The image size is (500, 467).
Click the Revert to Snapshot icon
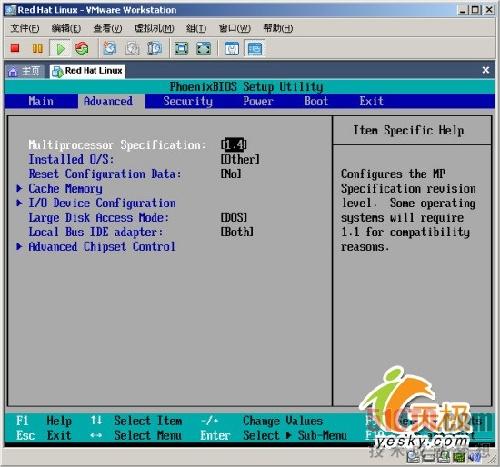(x=132, y=49)
